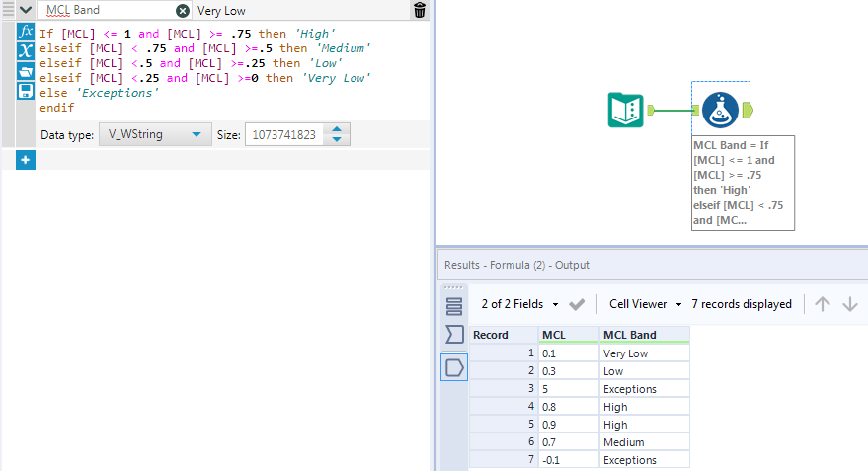The width and height of the screenshot is (868, 471).
Task: Save the expression with disk icon
Action: click(26, 91)
